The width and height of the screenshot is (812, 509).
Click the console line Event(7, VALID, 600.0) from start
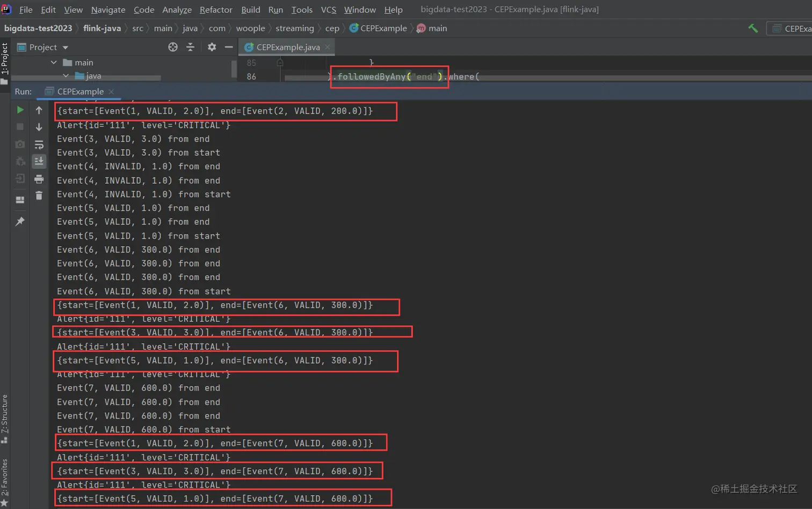144,429
